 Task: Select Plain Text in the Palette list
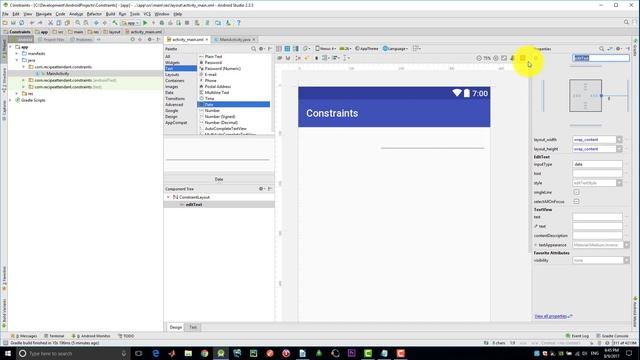213,56
